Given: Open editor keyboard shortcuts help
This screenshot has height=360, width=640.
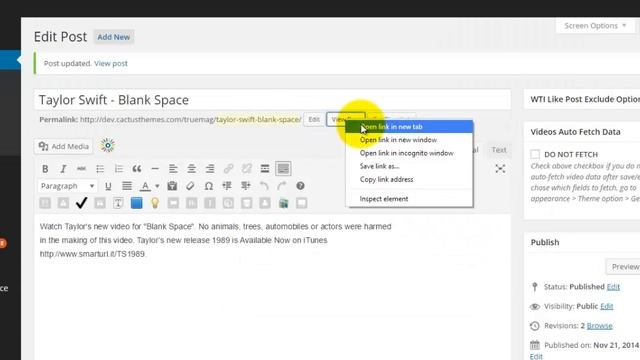Looking at the screenshot, I should (300, 186).
